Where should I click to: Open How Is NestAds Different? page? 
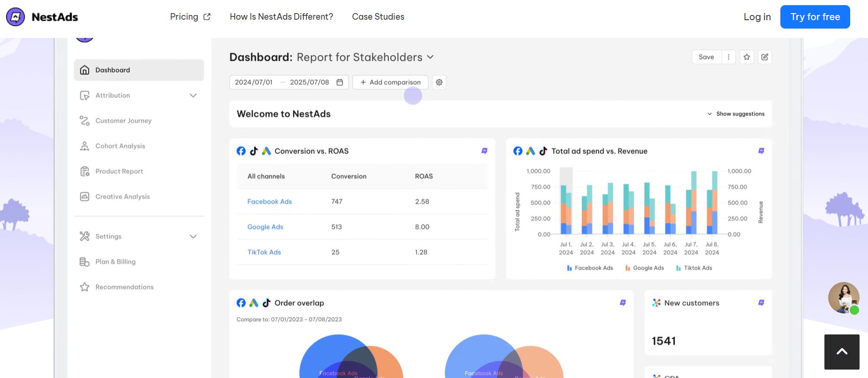[281, 17]
